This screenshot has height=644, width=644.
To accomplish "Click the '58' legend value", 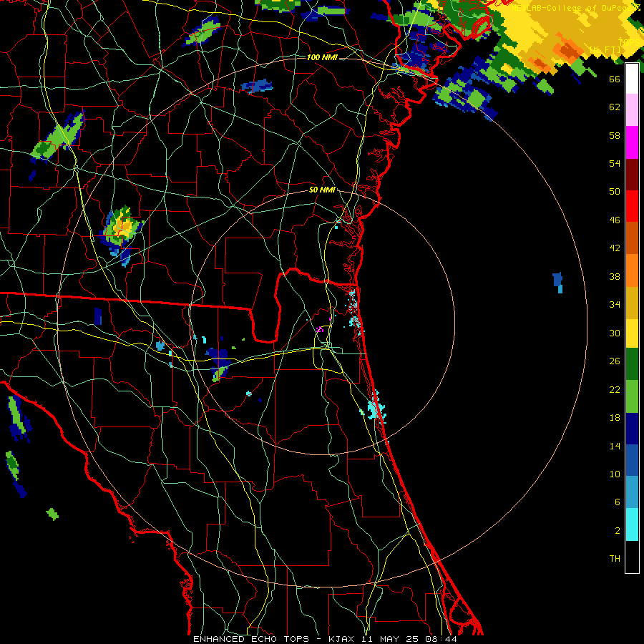I will (x=615, y=135).
